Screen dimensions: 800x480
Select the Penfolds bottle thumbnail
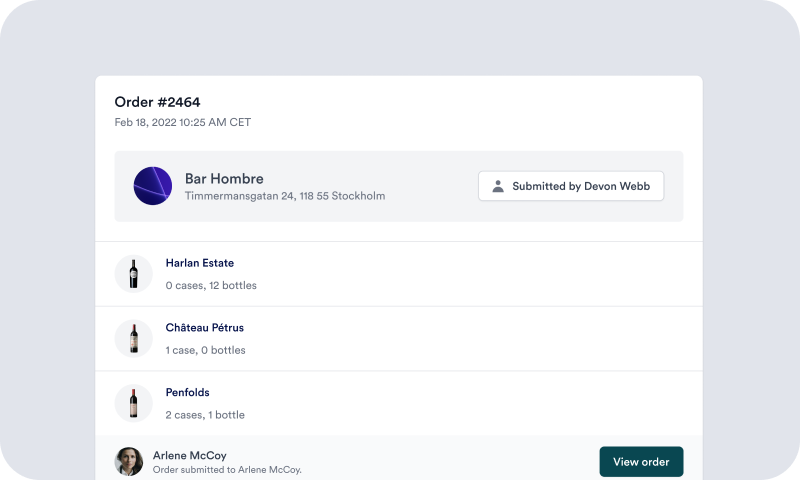click(134, 403)
